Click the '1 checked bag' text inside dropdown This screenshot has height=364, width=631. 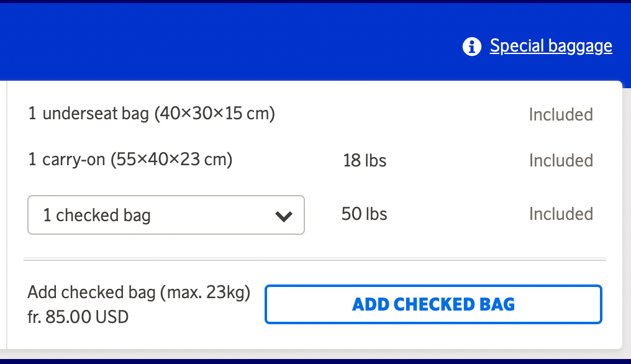(x=97, y=216)
